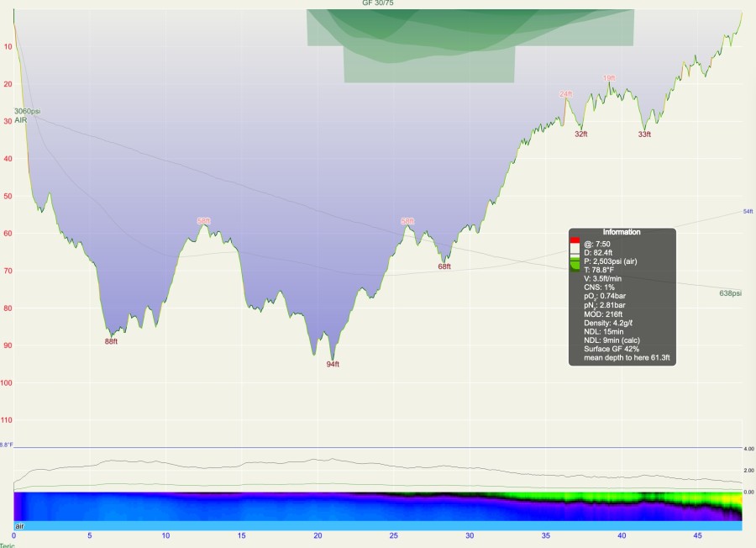Click the tissue saturation bar in Information box
756x548 pixels.
(x=575, y=254)
